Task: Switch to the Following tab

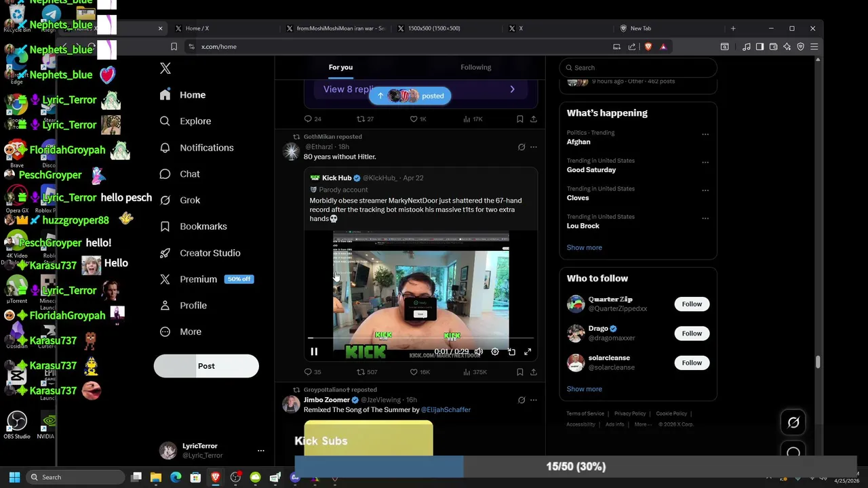Action: (x=476, y=67)
